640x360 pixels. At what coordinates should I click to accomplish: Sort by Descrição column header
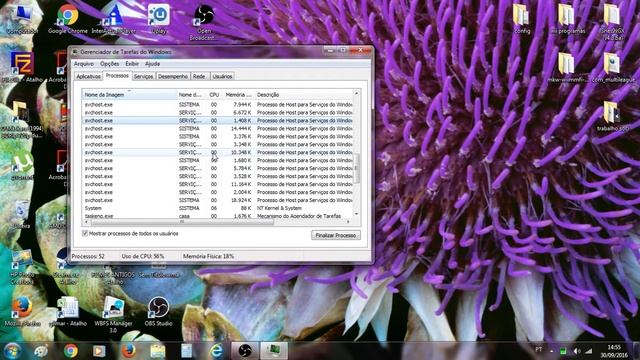[x=303, y=95]
